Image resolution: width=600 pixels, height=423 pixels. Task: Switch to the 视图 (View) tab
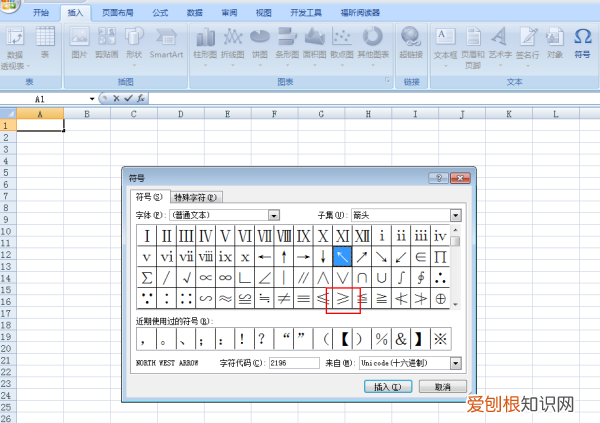click(x=263, y=13)
